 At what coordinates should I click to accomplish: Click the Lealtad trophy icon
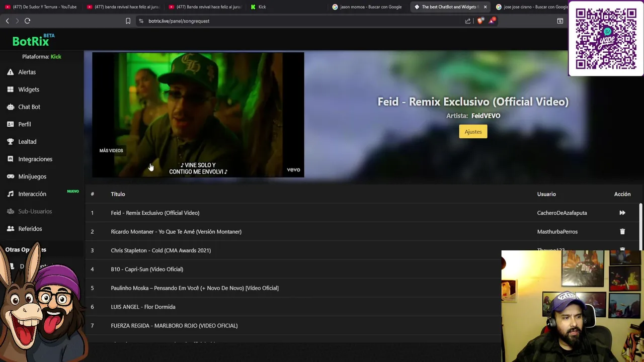click(10, 142)
